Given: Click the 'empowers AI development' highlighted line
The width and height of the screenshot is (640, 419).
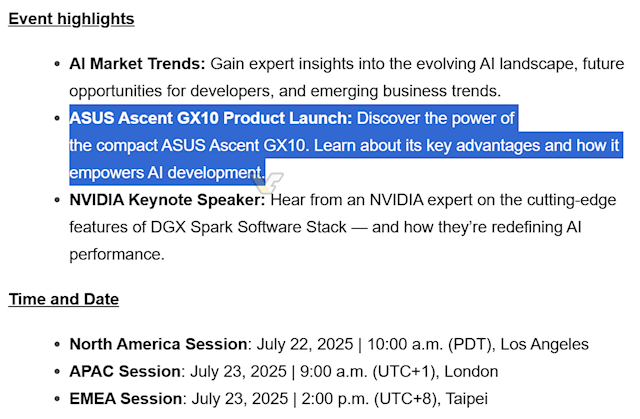Looking at the screenshot, I should pos(167,173).
